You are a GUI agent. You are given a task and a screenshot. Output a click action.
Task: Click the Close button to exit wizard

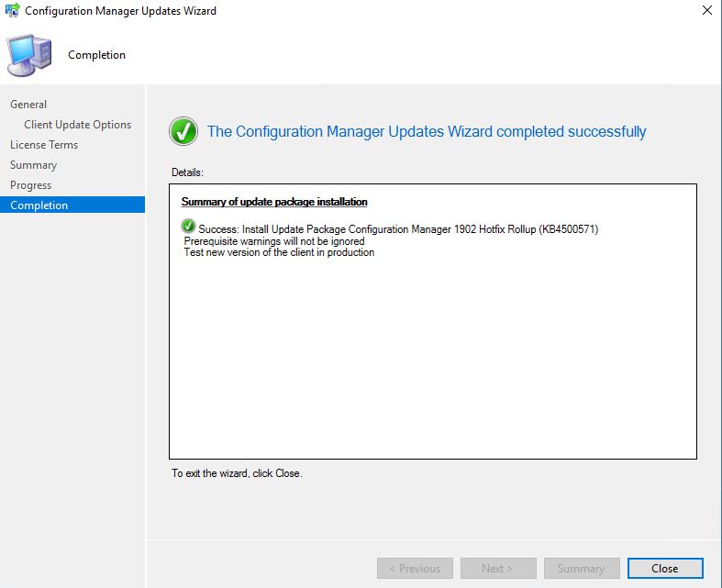coord(665,568)
